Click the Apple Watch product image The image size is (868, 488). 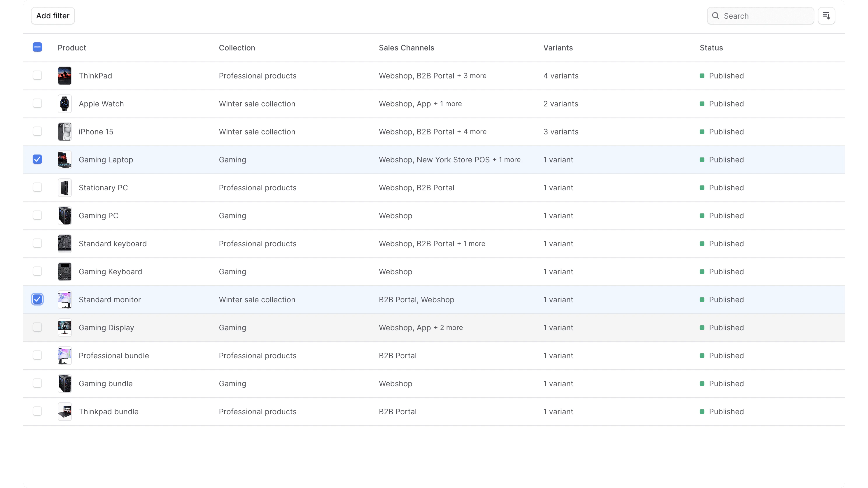65,104
